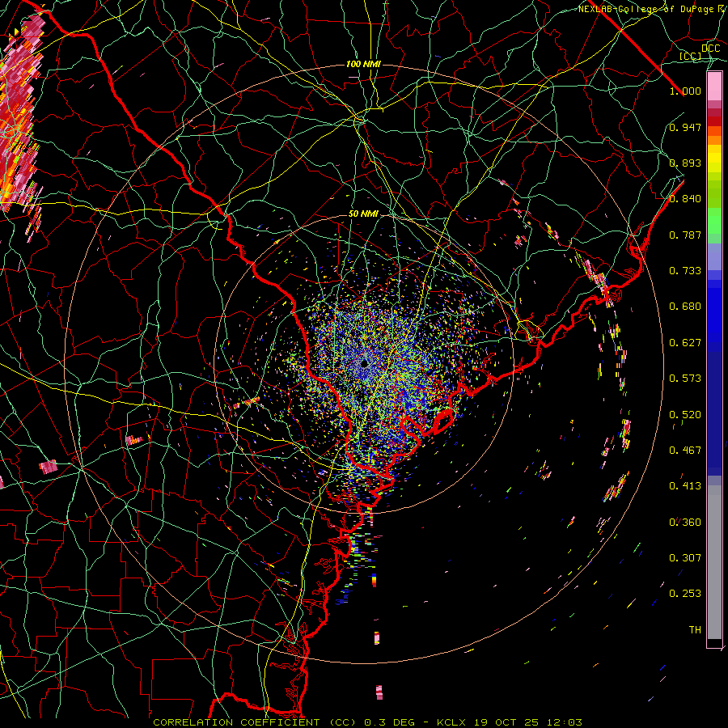Pick the lavender band of the color bar

[714, 256]
